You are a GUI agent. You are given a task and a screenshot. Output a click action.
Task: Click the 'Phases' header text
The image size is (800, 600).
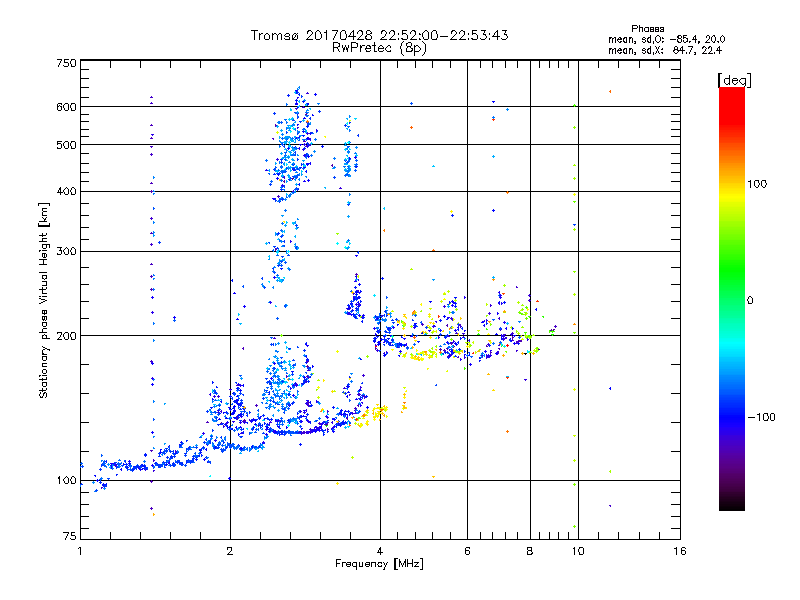647,29
